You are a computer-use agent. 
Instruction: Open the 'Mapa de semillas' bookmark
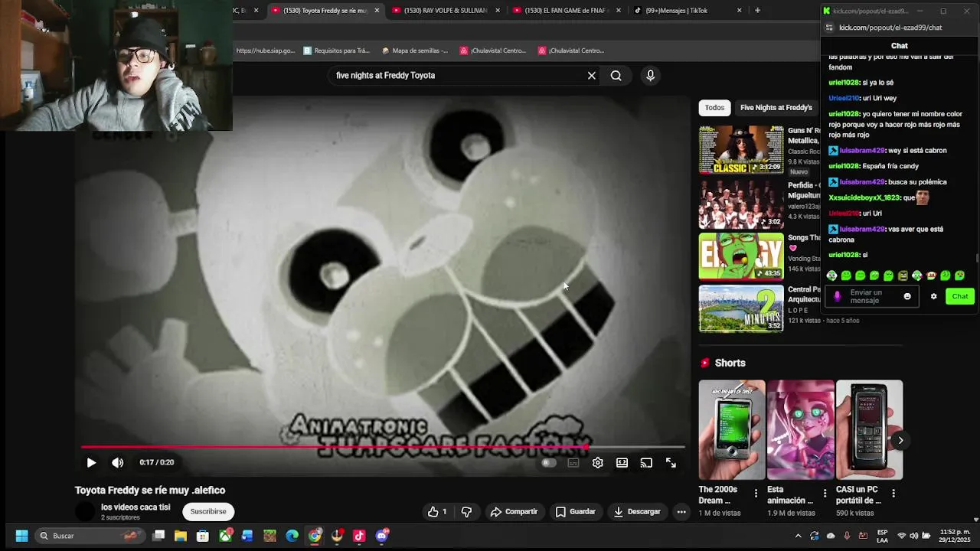[414, 51]
